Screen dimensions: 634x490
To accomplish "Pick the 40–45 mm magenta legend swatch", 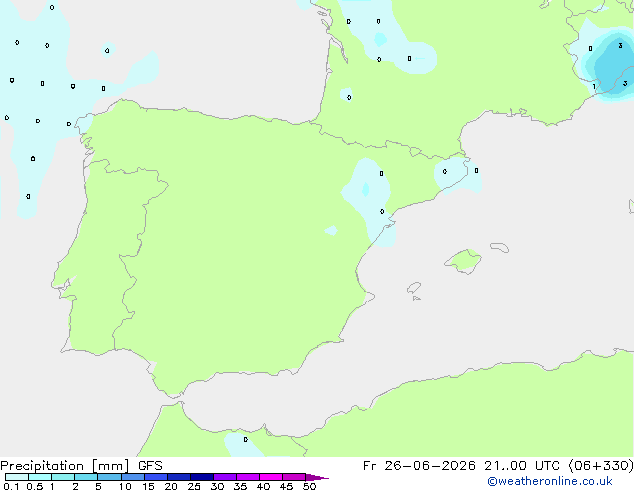I will [271, 477].
